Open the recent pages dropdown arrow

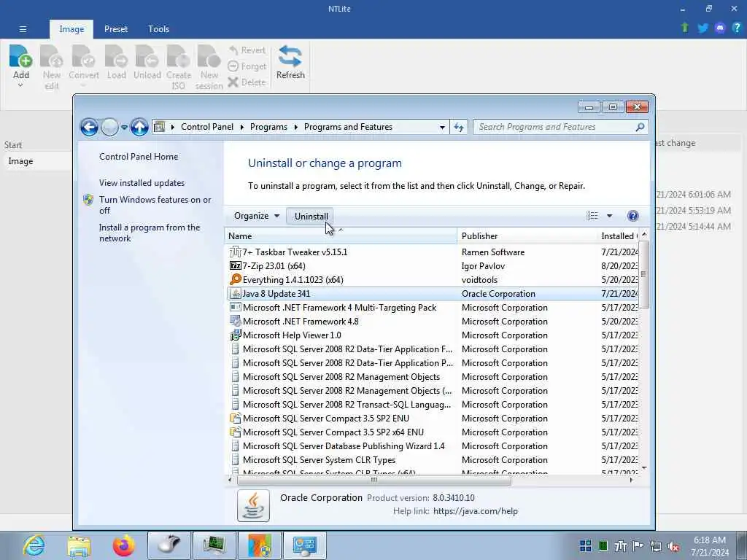pos(124,127)
